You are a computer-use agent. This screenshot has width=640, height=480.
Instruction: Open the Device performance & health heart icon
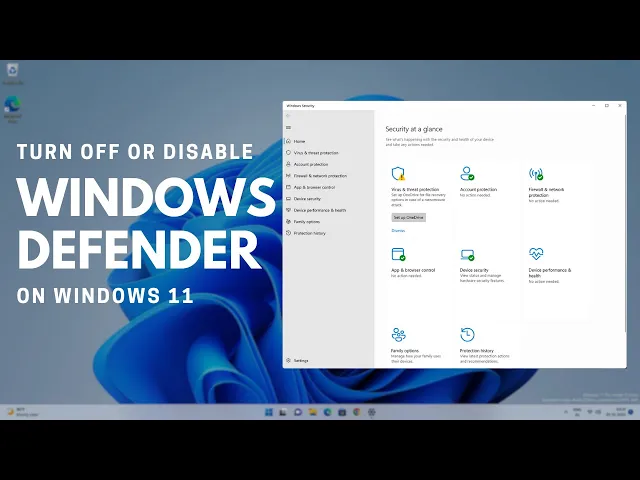pyautogui.click(x=536, y=253)
